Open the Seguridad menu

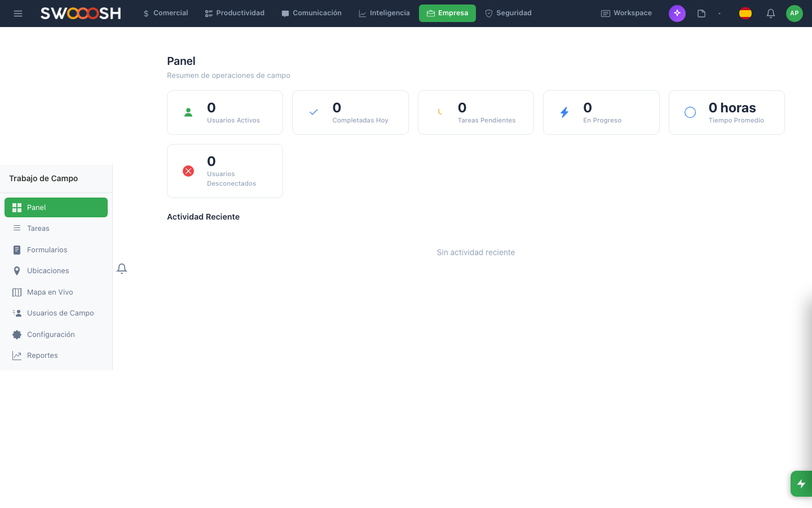[x=508, y=14]
